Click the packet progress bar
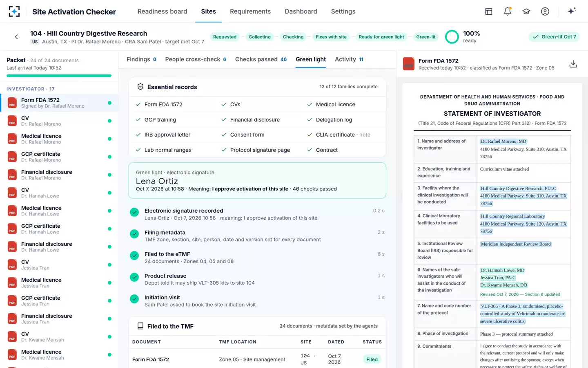The height and width of the screenshot is (368, 588). click(59, 76)
